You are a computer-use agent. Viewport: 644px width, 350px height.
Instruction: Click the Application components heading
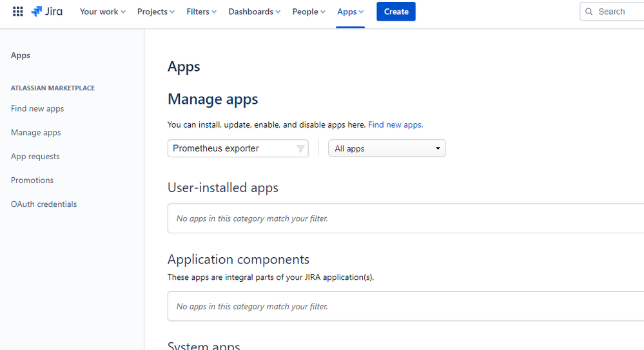coord(239,259)
